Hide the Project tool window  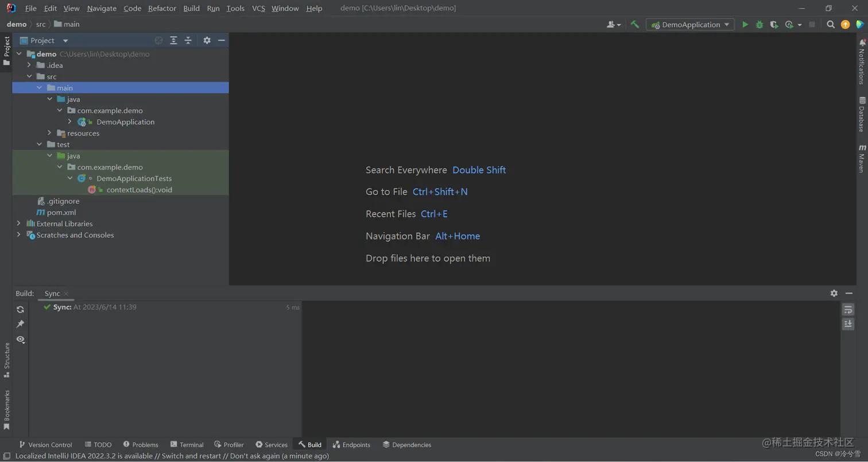point(222,40)
